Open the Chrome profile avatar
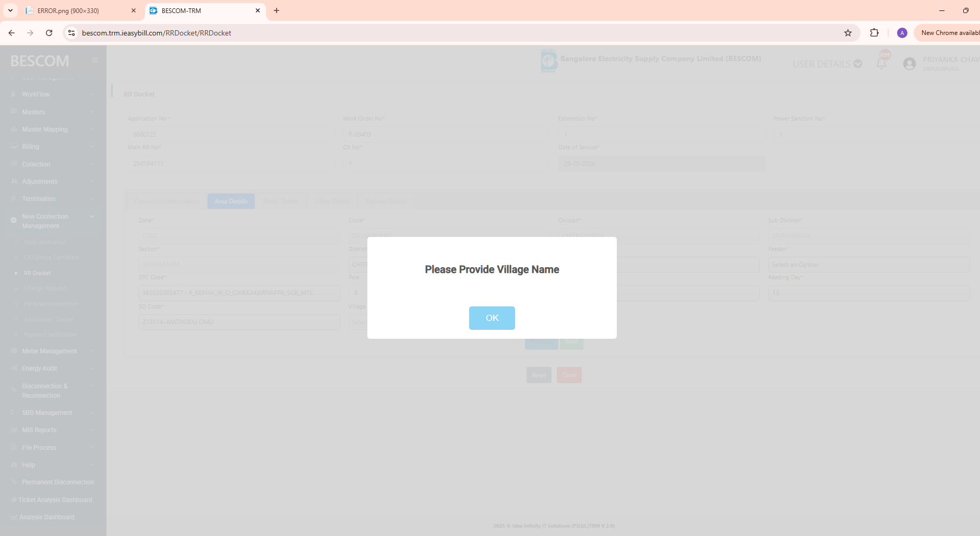Image resolution: width=980 pixels, height=536 pixels. click(x=902, y=33)
